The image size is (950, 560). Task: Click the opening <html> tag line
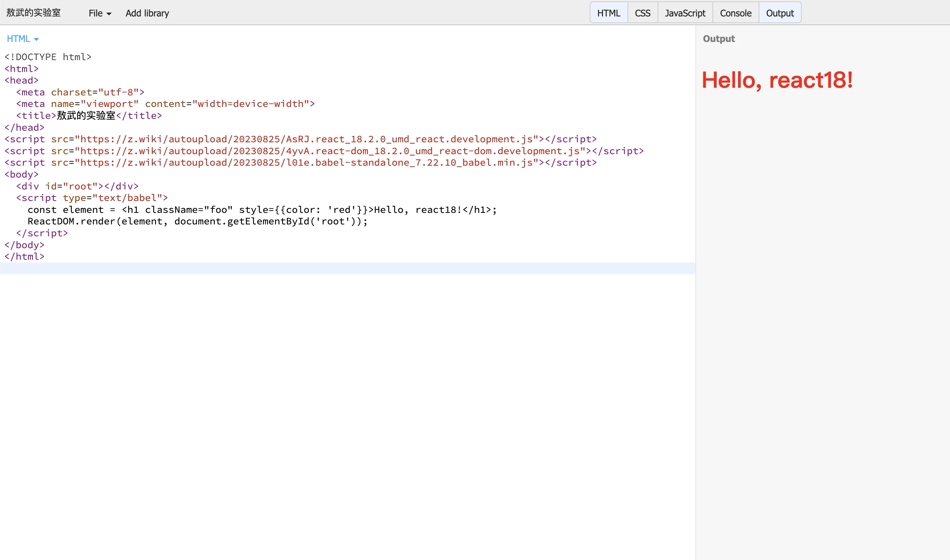pyautogui.click(x=22, y=69)
